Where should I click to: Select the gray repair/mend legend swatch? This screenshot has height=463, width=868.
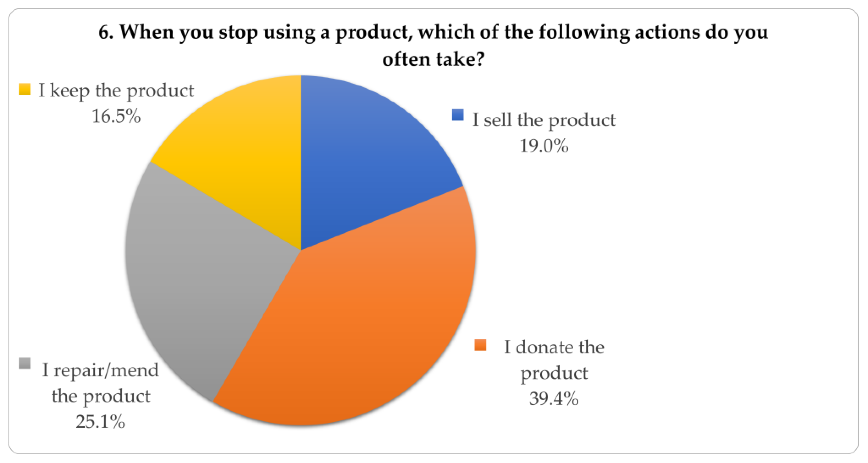25,363
